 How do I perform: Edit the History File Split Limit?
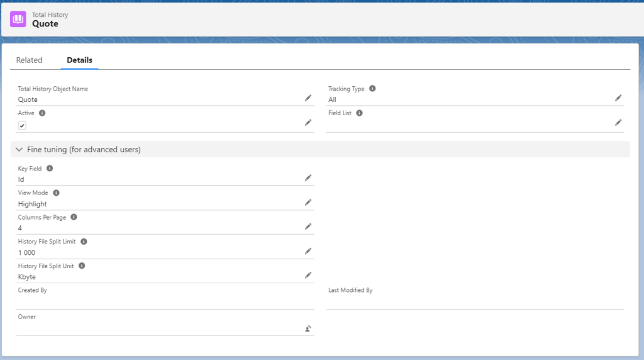(x=308, y=251)
